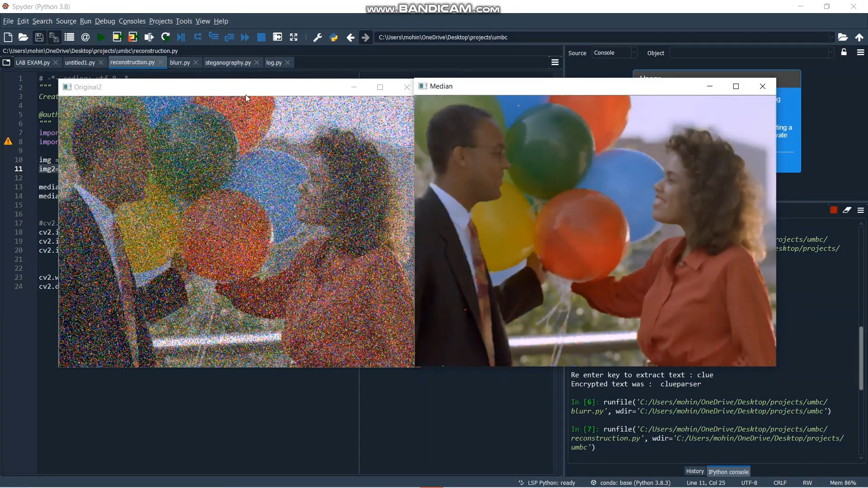Click the Open file folder icon
Viewport: 868px width, 488px height.
pos(24,38)
